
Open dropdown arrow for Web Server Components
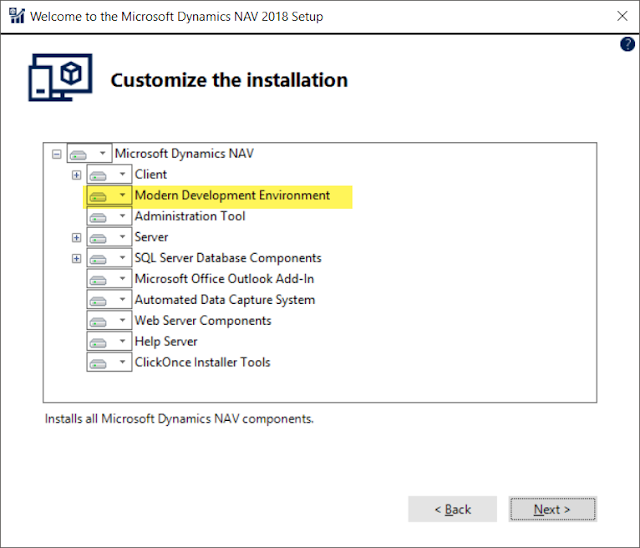(x=122, y=320)
